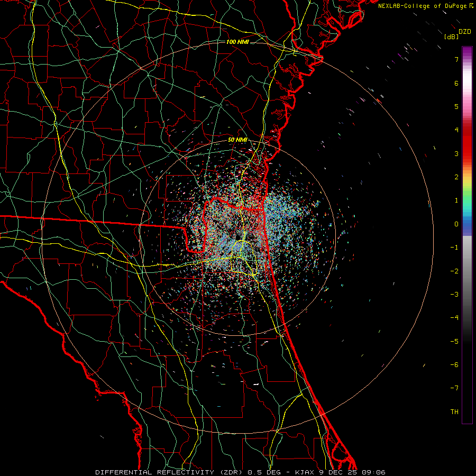Click the 7 value on color scale

tap(456, 59)
